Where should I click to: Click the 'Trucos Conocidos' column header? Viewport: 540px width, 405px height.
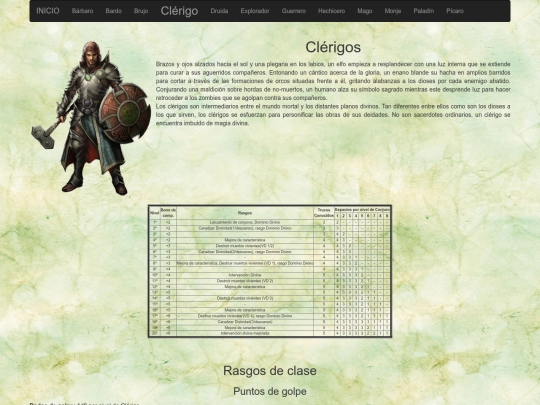(x=324, y=213)
